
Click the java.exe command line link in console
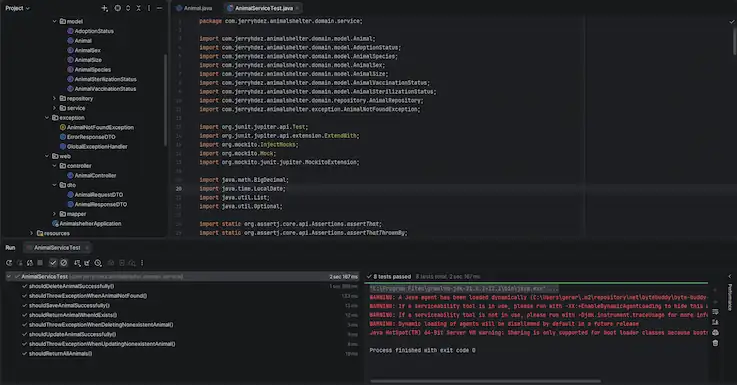point(464,288)
